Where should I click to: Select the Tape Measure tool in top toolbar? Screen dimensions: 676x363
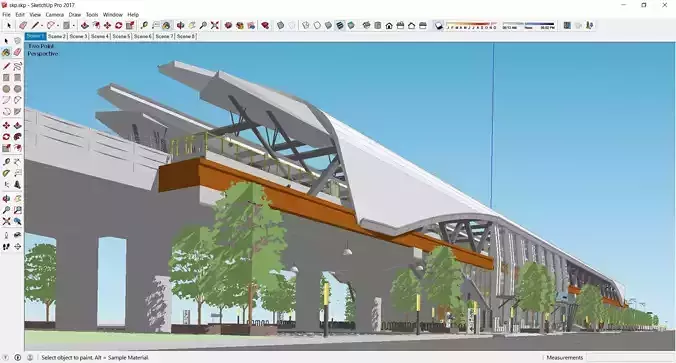144,25
